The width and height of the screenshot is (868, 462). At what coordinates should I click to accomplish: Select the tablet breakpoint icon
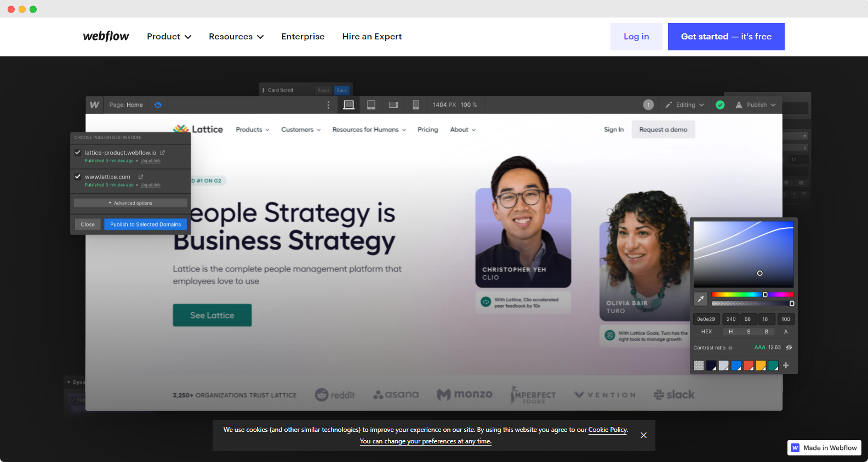point(371,105)
